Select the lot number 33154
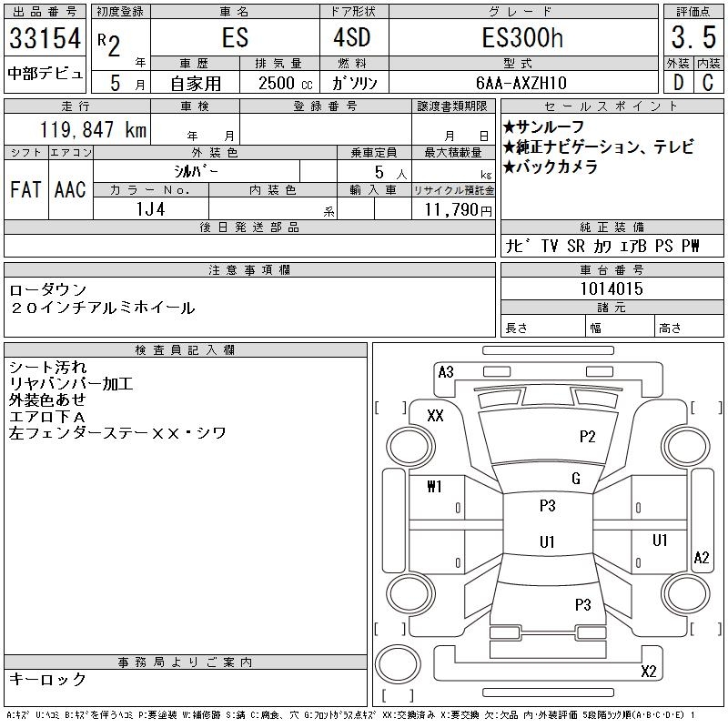728x728 pixels. point(45,39)
